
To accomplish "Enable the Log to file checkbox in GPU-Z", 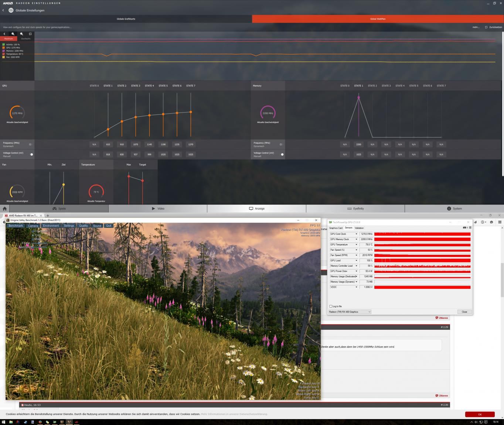I will [331, 306].
